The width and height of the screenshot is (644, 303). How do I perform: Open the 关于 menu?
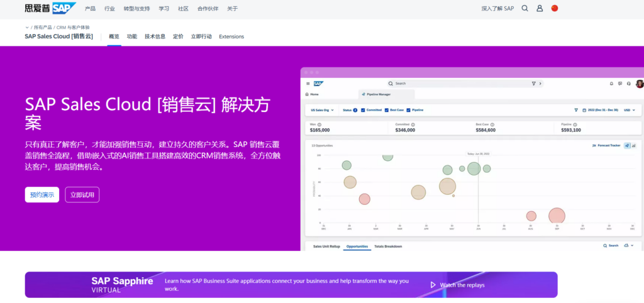(233, 8)
